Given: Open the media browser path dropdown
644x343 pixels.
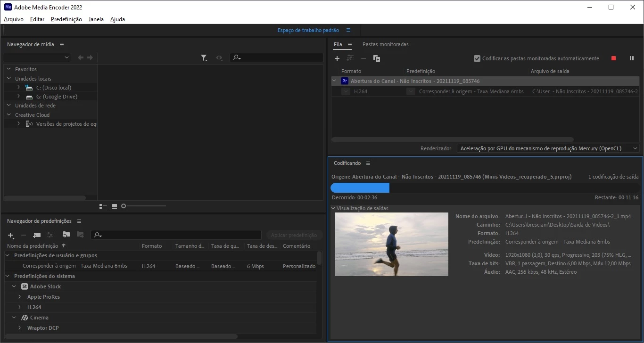Looking at the screenshot, I should click(37, 57).
